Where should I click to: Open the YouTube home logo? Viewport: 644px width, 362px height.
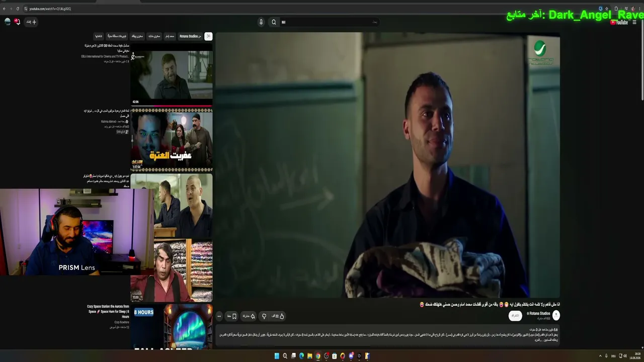(x=619, y=22)
